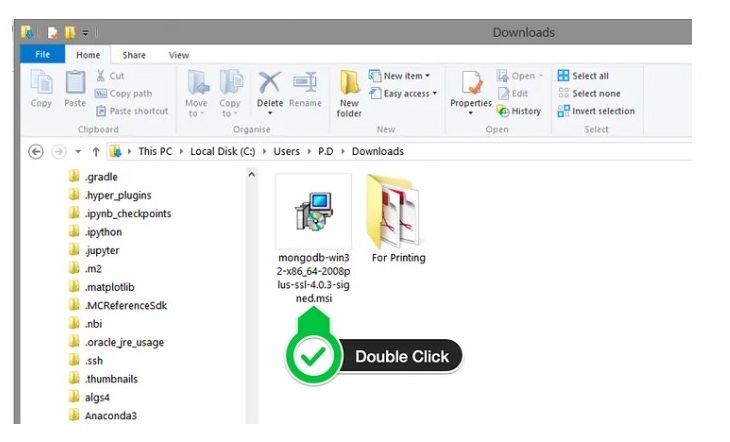Select .hyper_plugins folder in tree
Image resolution: width=730 pixels, height=442 pixels.
[110, 195]
